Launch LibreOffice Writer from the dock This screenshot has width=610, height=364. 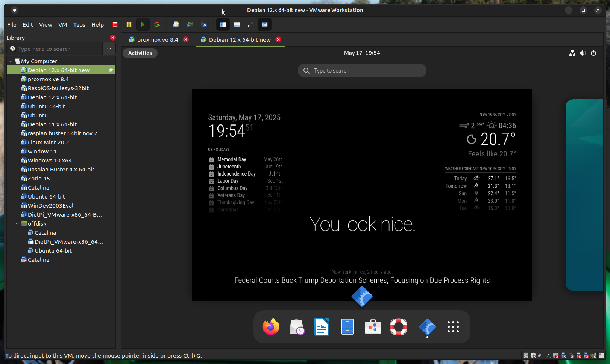tap(322, 327)
